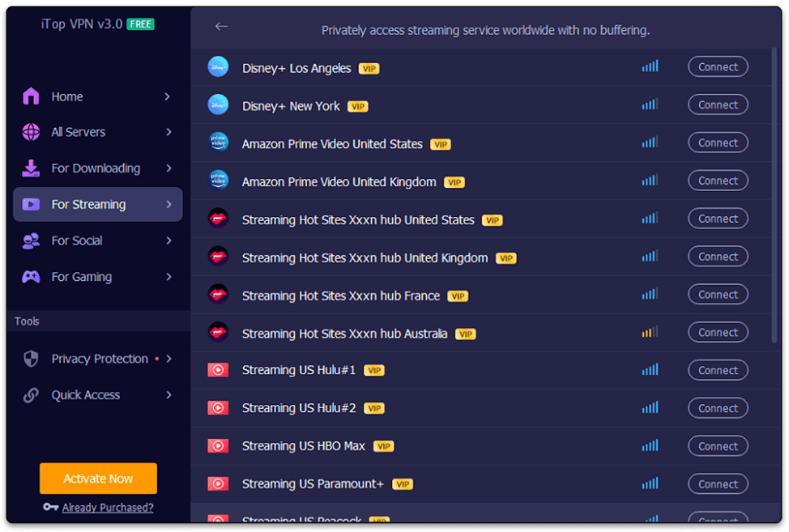Open the All Servers section
Screen dimensions: 789x532
pos(98,132)
